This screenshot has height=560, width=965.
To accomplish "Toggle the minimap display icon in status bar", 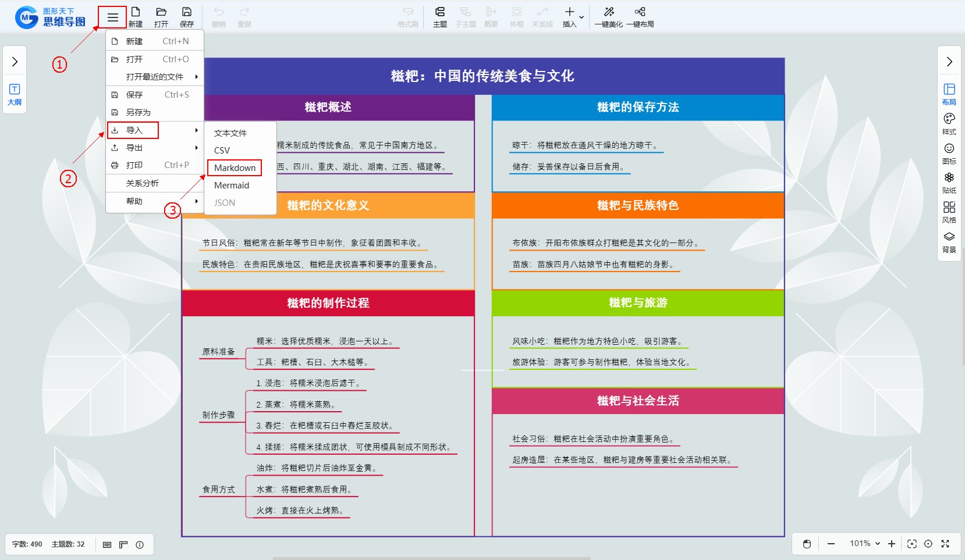I will 107,545.
